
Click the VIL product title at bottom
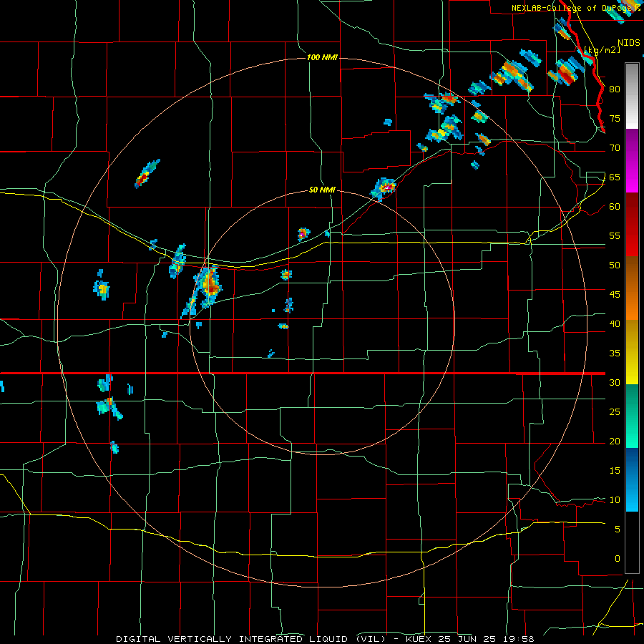[325, 639]
